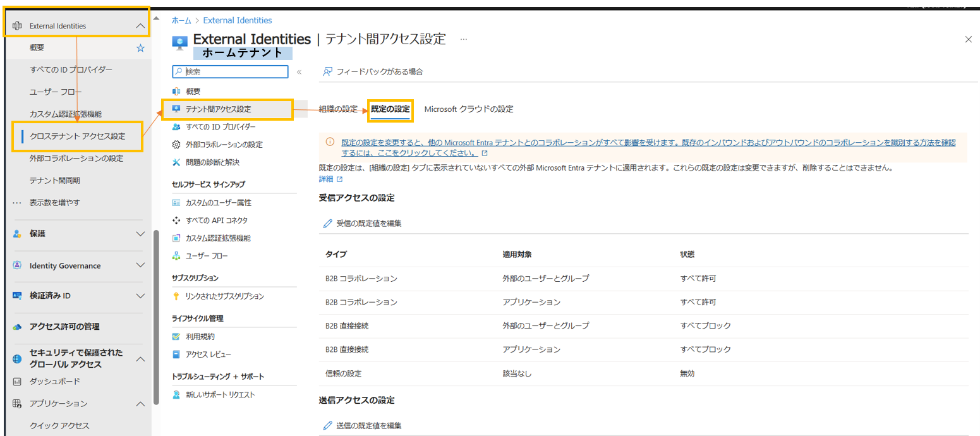Go to ホーム breadcrumb link
Viewport: 980px width, 436px height.
pos(181,20)
